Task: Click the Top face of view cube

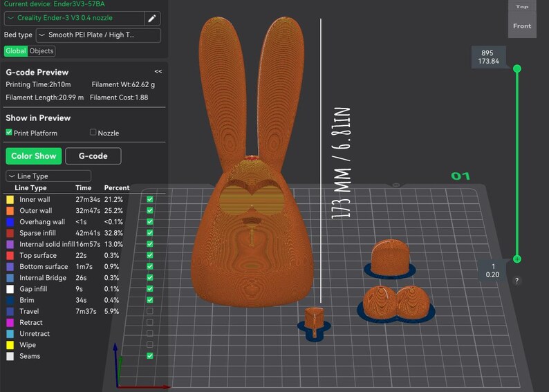Action: click(522, 7)
